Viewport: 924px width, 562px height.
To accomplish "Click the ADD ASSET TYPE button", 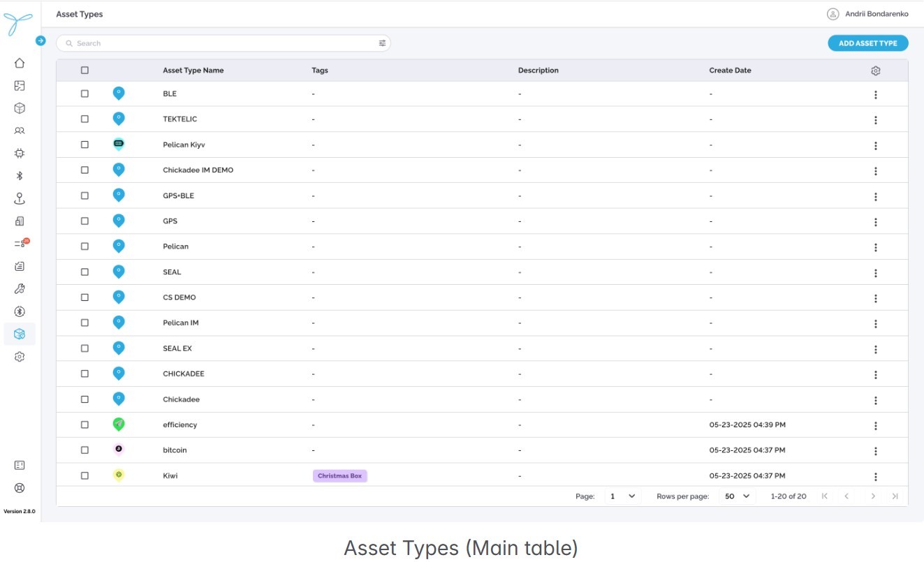I will [868, 43].
